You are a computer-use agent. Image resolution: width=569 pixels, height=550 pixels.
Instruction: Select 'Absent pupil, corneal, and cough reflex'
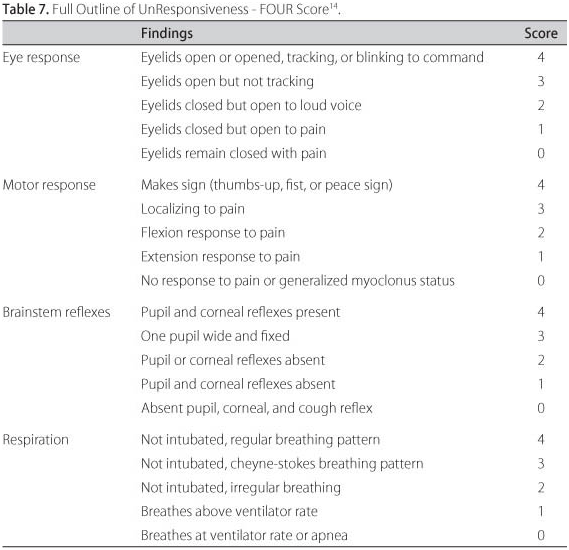pyautogui.click(x=257, y=408)
